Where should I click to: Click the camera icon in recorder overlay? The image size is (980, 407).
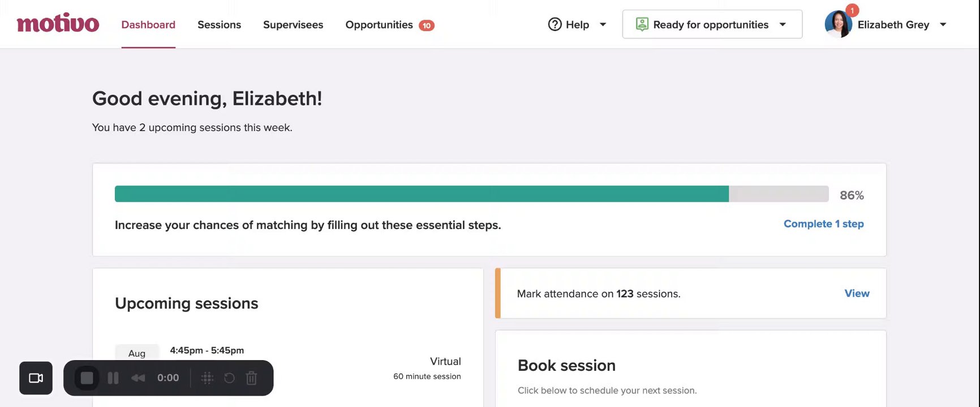coord(36,378)
